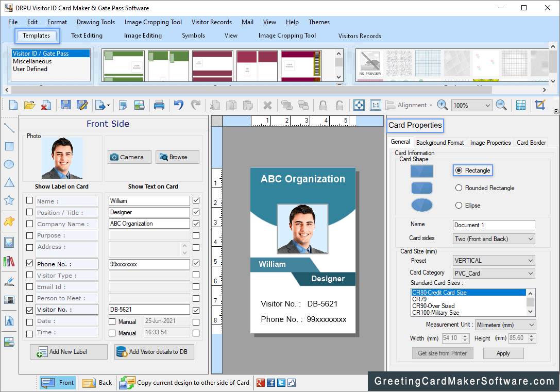Select the Ellipse drawing tool

tap(9, 164)
